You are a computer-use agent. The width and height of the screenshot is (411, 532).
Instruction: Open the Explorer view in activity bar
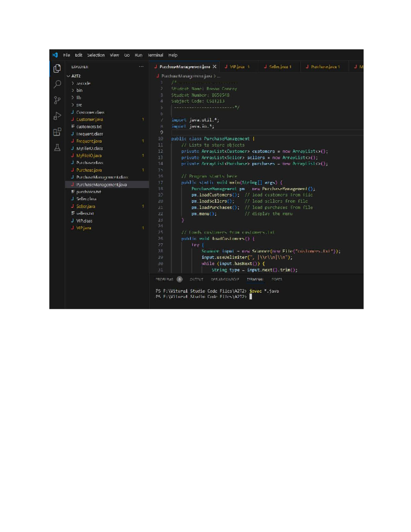click(57, 68)
